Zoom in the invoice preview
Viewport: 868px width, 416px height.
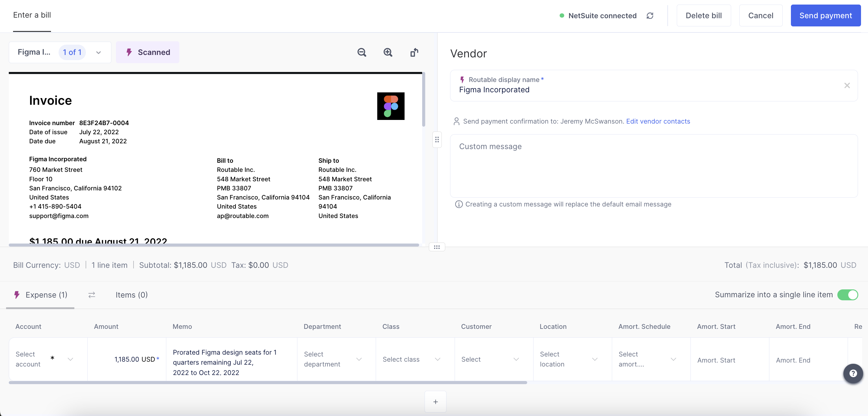[388, 52]
